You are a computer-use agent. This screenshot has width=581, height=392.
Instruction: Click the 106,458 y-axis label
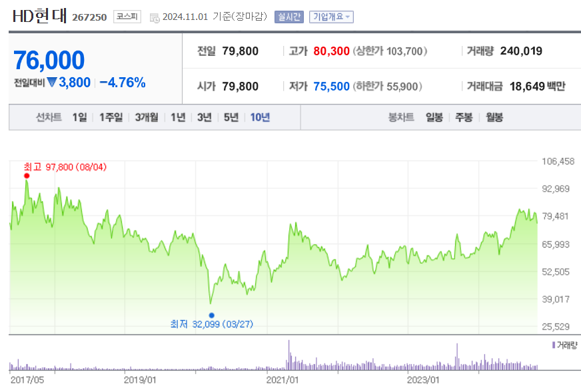coord(558,161)
